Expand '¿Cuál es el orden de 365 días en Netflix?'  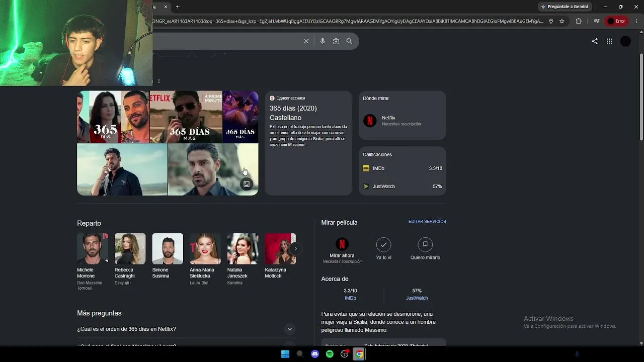185,329
